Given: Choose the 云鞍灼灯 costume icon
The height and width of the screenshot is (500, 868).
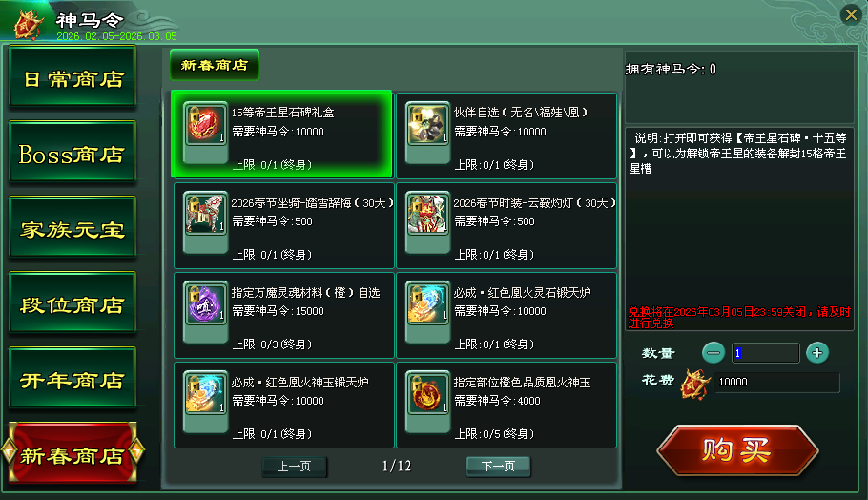Looking at the screenshot, I should (427, 214).
